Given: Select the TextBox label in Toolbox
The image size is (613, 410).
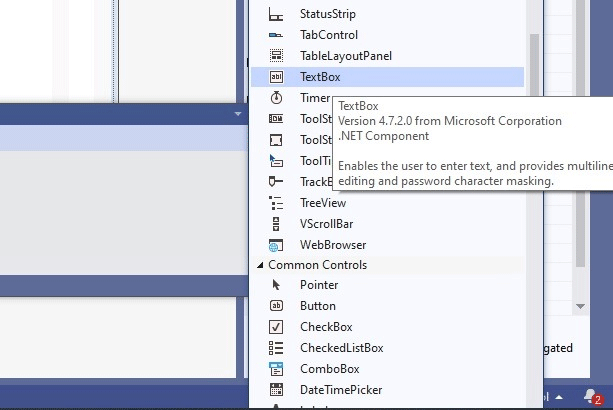Looking at the screenshot, I should pyautogui.click(x=320, y=77).
